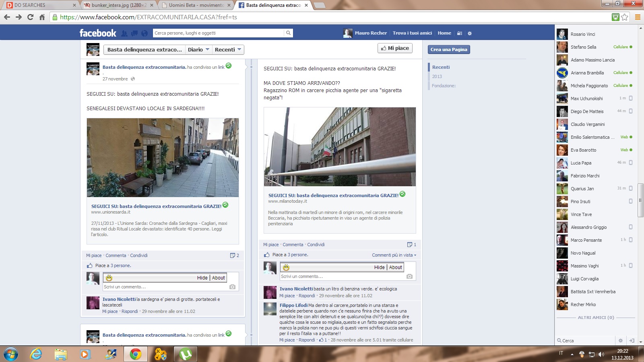Click the search magnifier button
The width and height of the screenshot is (644, 362).
288,33
